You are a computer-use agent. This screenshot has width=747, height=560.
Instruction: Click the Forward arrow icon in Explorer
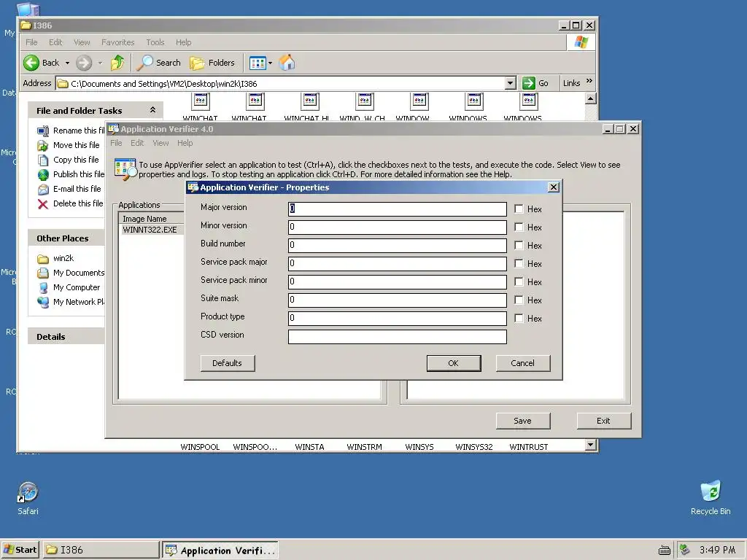[84, 63]
